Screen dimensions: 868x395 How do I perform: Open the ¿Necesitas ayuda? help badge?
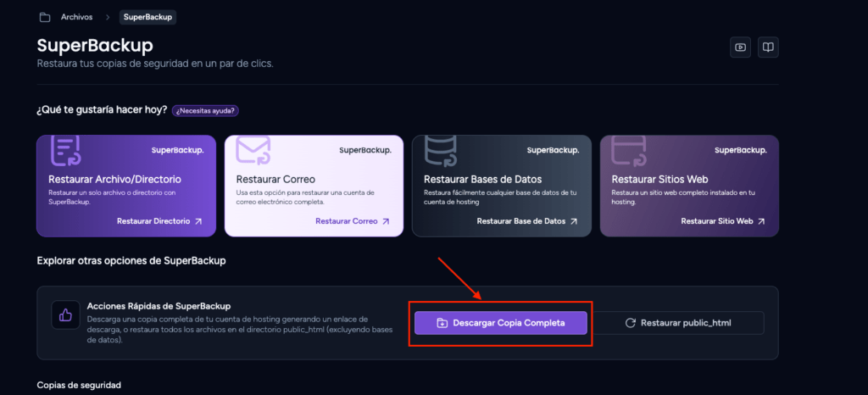point(205,111)
